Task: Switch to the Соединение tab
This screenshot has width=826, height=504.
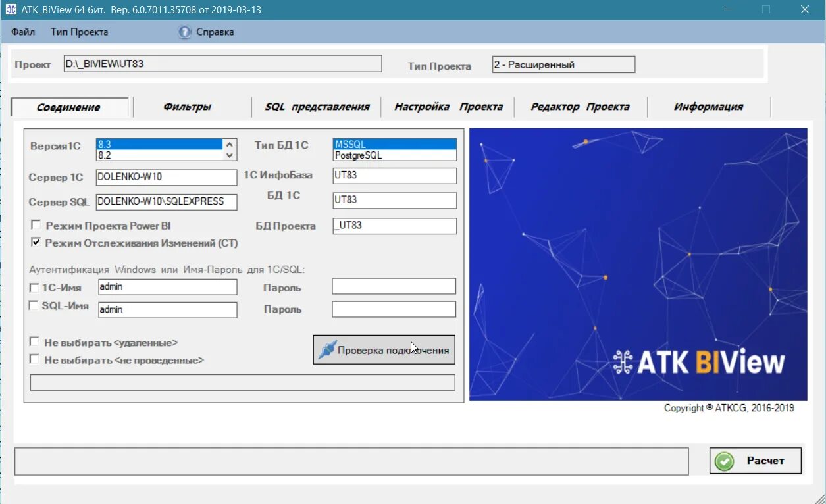Action: coord(70,107)
